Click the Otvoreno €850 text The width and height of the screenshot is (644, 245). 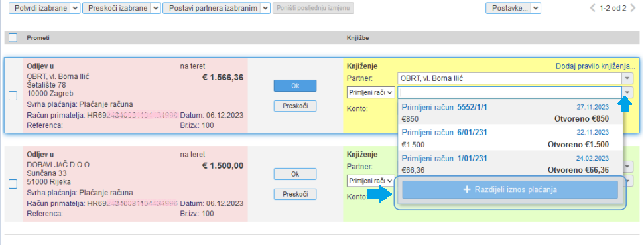582,120
